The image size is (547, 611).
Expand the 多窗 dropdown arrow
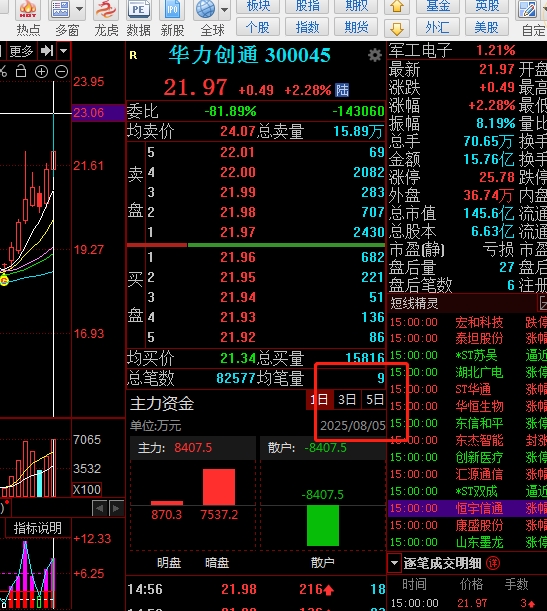pyautogui.click(x=79, y=9)
